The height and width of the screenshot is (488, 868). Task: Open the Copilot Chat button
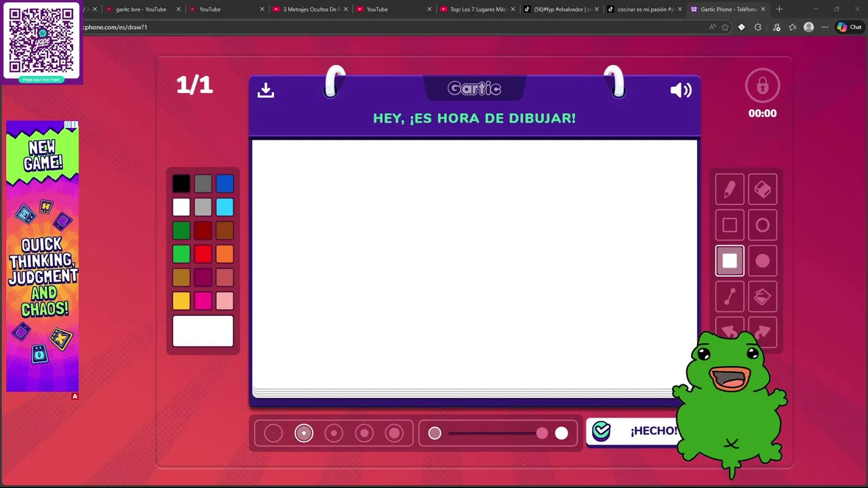coord(849,27)
